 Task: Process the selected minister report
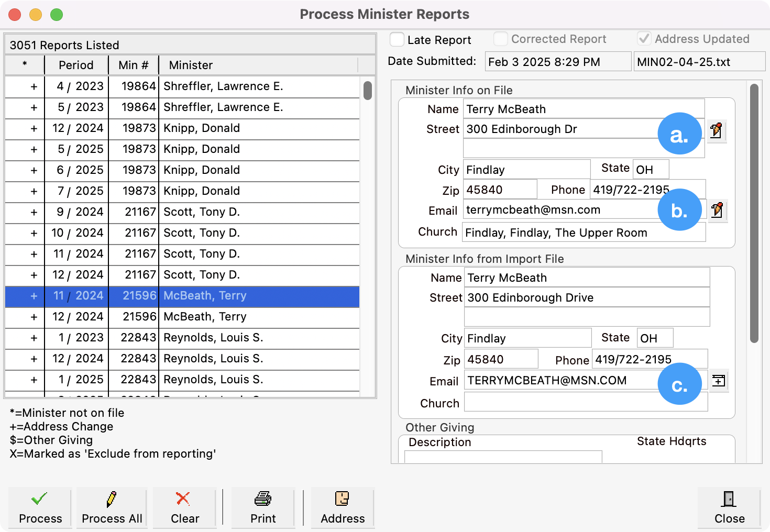(39, 507)
